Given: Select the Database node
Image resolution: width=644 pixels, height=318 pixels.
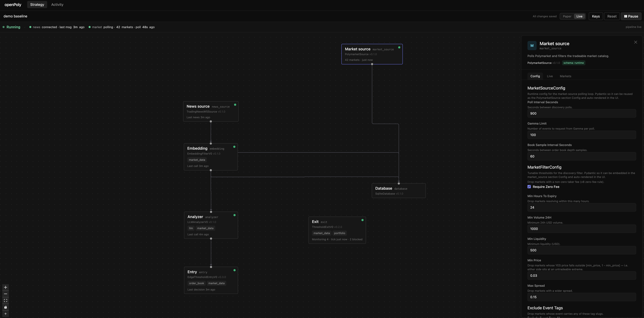Looking at the screenshot, I should coord(399,191).
